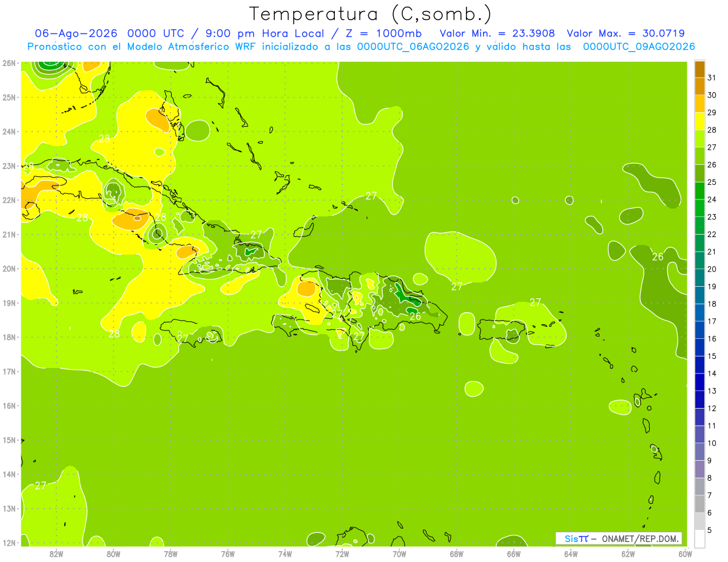
Task: Click the teal swatch between 19 and 20
Action: (x=699, y=278)
